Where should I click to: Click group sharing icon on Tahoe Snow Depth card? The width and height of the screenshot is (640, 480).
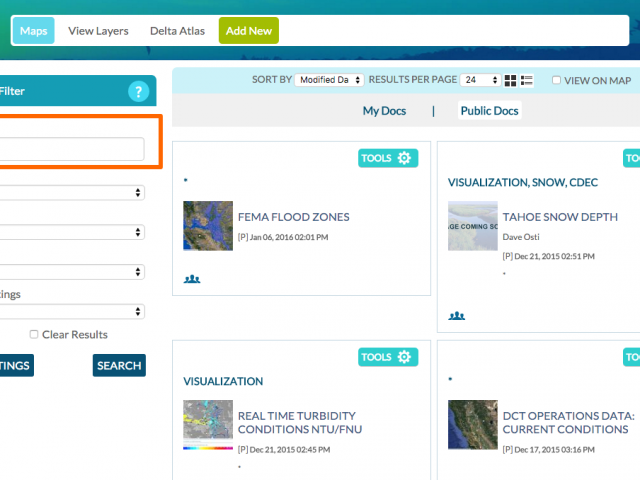[457, 316]
